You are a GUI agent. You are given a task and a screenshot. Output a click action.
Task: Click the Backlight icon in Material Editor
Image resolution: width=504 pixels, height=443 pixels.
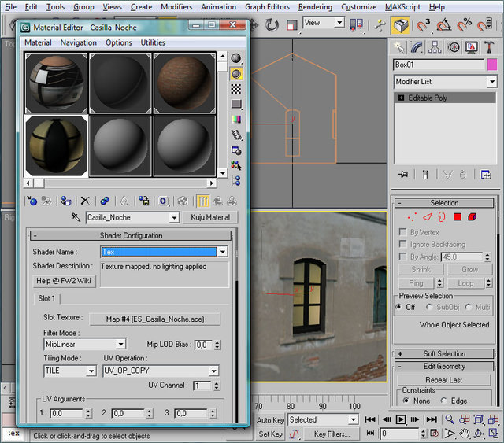pos(236,73)
